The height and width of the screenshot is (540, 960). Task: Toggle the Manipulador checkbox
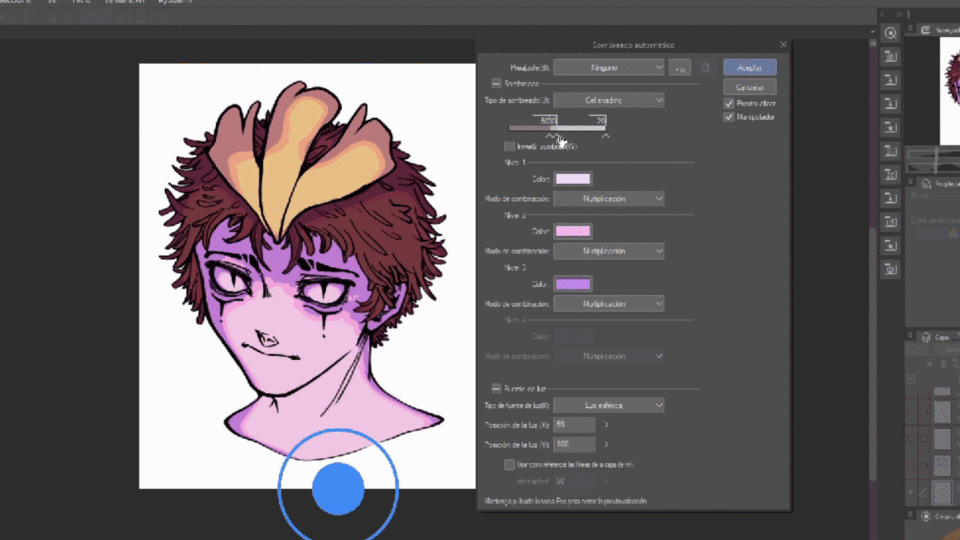click(x=729, y=117)
